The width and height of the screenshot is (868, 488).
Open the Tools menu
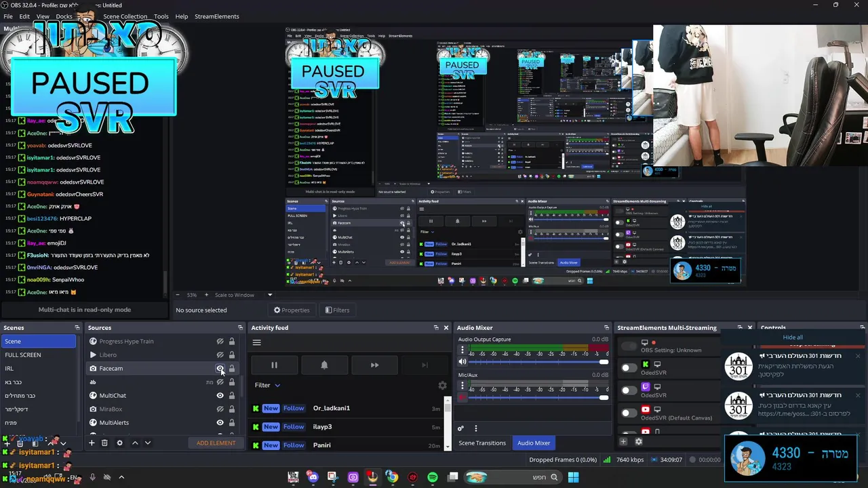coord(161,16)
